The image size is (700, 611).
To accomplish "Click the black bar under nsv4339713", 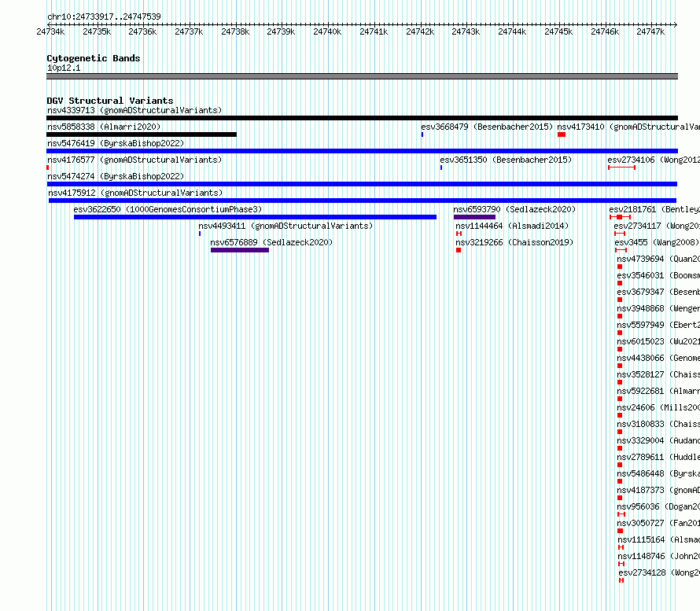I will click(x=362, y=118).
